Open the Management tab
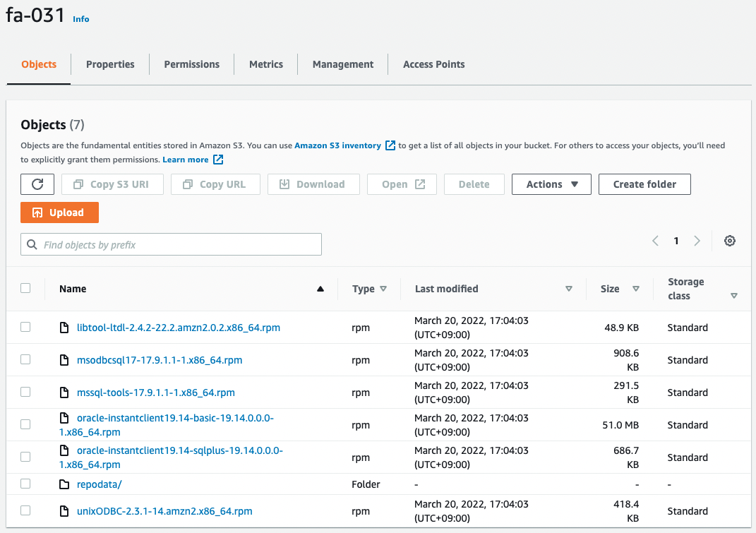 (342, 64)
